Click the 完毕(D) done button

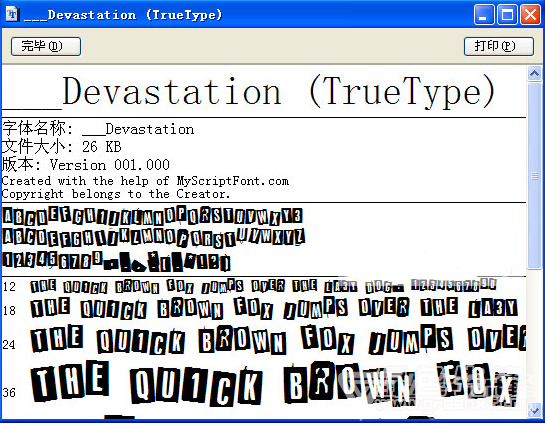point(46,46)
